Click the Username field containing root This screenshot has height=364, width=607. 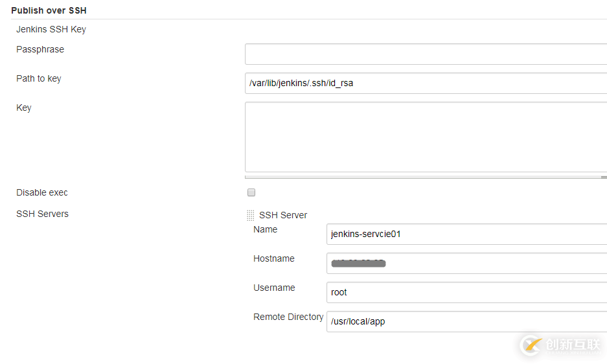(x=466, y=292)
